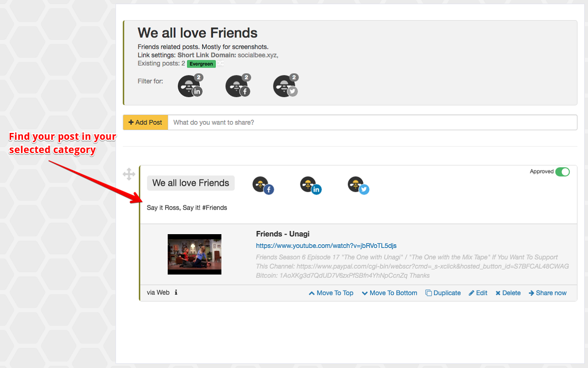Filter posts by Twitter profile icon
The image size is (588, 368).
pos(285,86)
